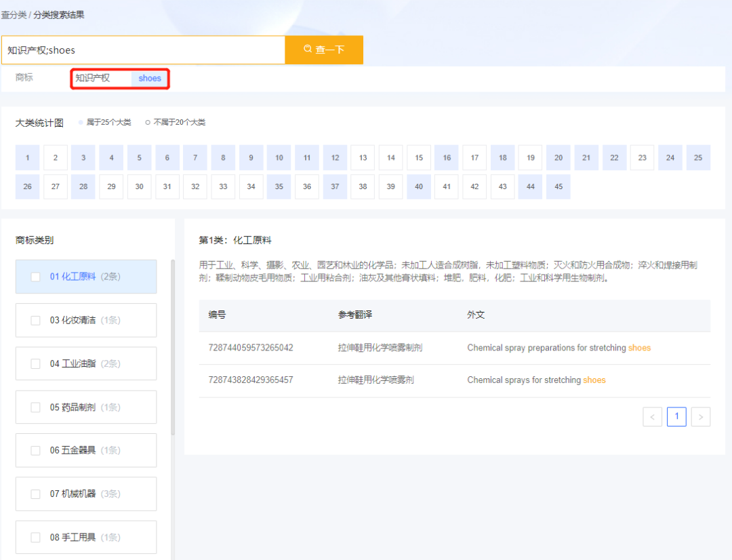
Task: Click the magnifier icon on the search button
Action: tap(308, 49)
